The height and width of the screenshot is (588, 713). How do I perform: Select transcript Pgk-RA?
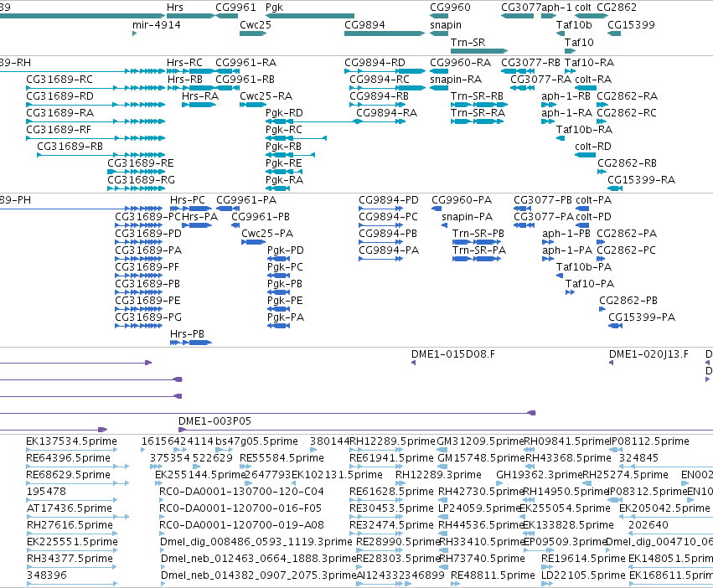pos(284,180)
